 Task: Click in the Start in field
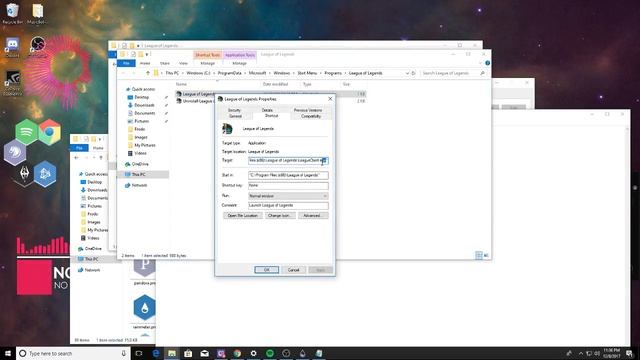pos(288,175)
